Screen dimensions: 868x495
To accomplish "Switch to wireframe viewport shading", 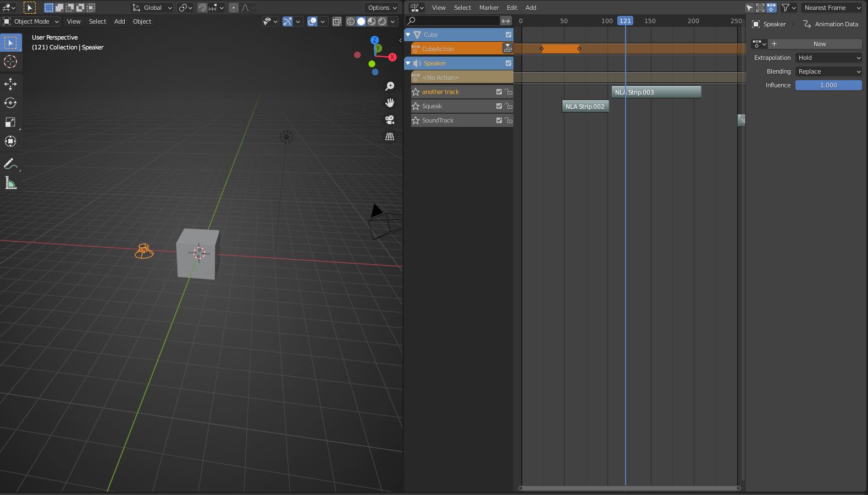I will coord(351,21).
